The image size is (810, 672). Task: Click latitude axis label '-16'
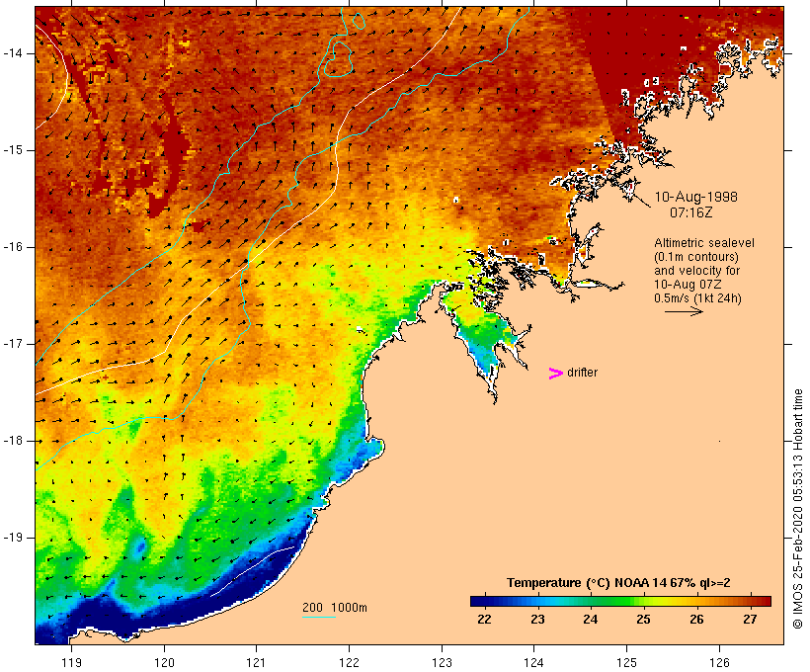coord(13,247)
